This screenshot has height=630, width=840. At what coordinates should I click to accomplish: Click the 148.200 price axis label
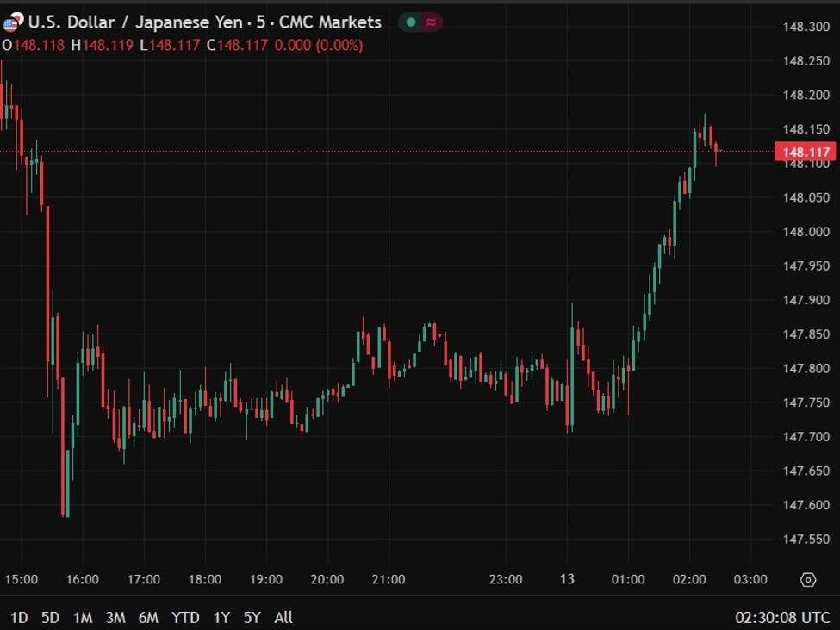806,95
